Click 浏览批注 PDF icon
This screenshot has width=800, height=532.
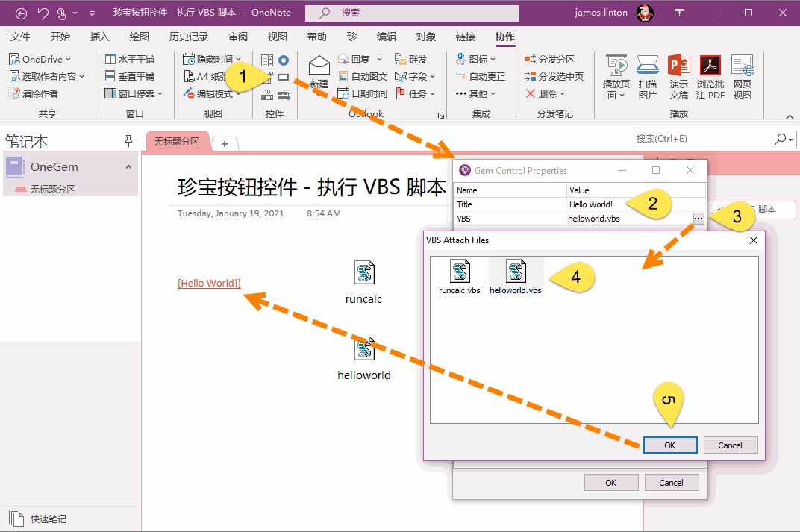pyautogui.click(x=710, y=77)
